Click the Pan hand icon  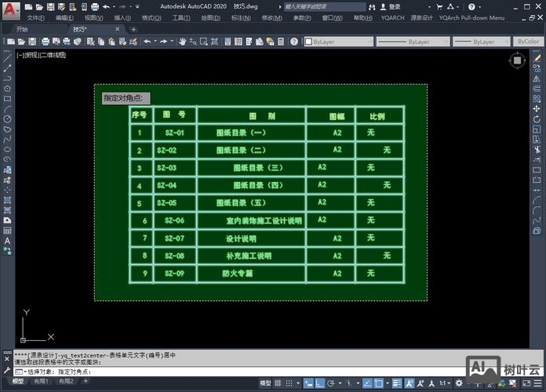(183, 42)
